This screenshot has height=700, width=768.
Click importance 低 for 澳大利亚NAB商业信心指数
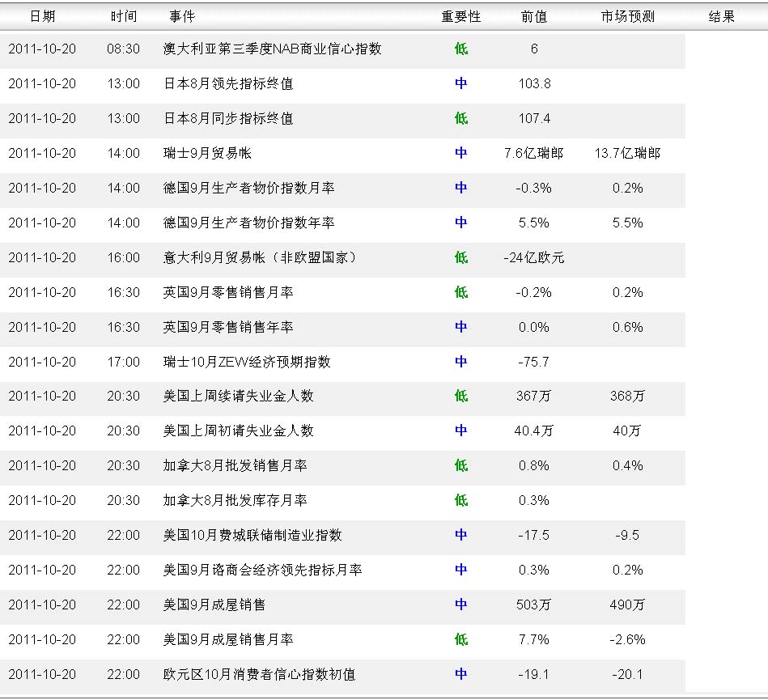point(461,49)
